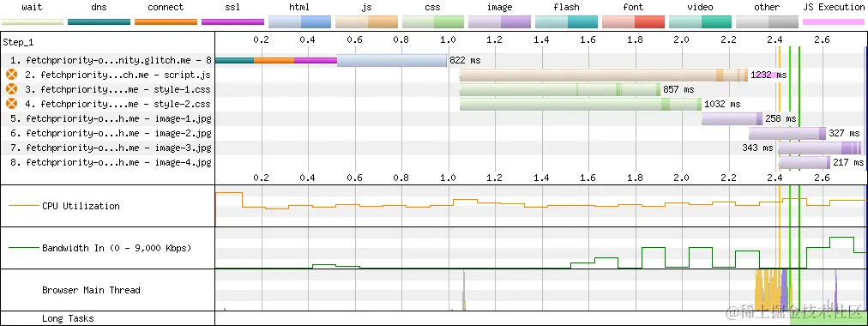
Task: Click the 822 ms timing label
Action: 465,60
